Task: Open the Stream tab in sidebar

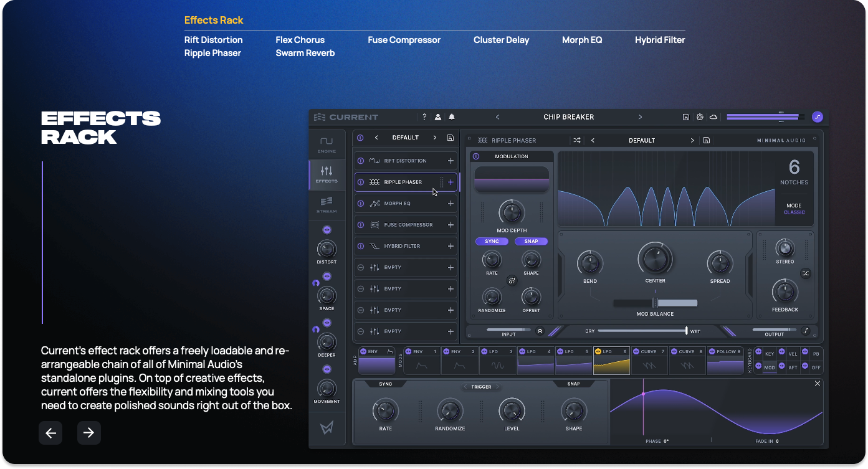Action: 327,205
